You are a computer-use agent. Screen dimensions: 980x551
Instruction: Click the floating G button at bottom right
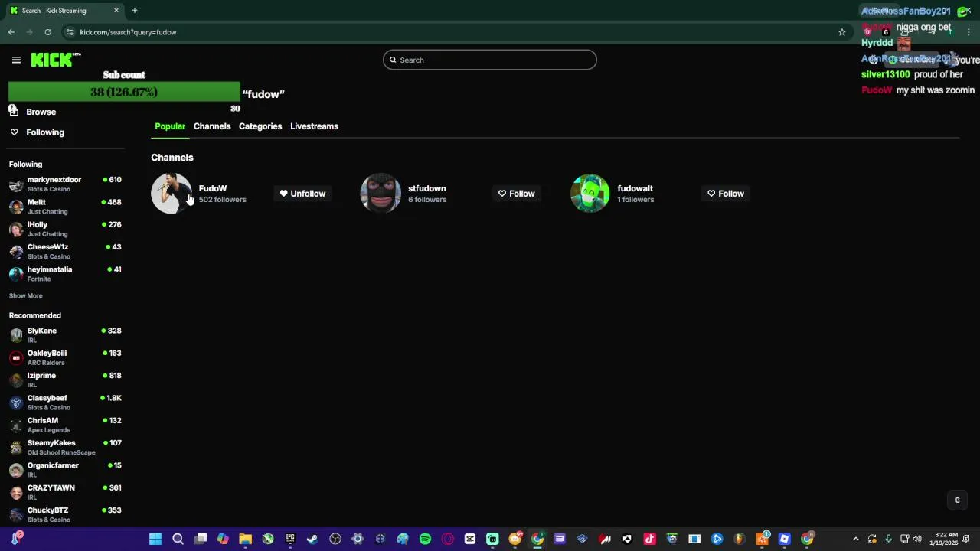(957, 500)
